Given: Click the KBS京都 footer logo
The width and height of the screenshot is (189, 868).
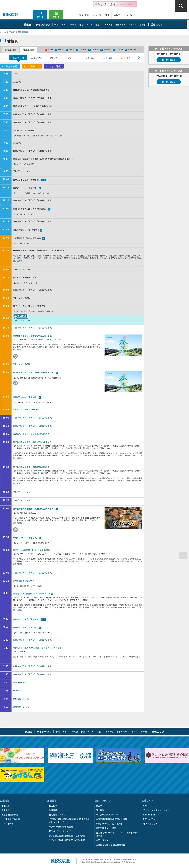Looking at the screenshot, I should [61, 861].
